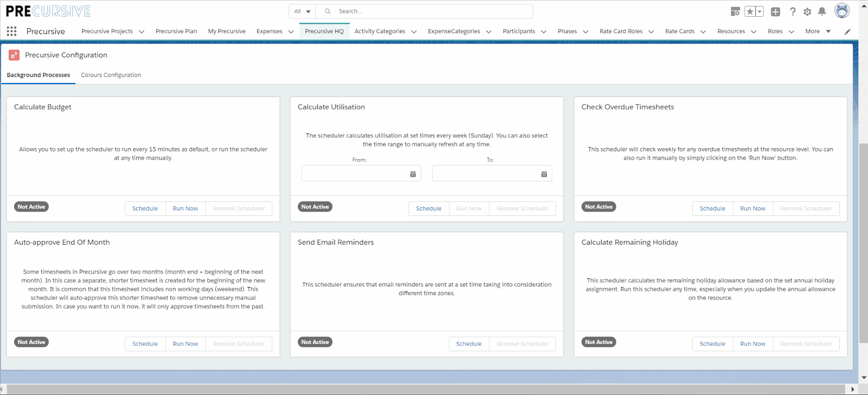Go to the Precursive Plan tab
This screenshot has height=395, width=868.
click(176, 31)
